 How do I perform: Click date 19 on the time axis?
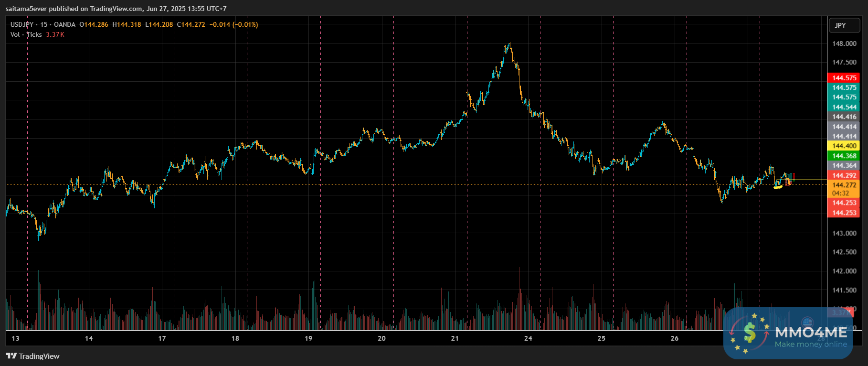point(308,338)
